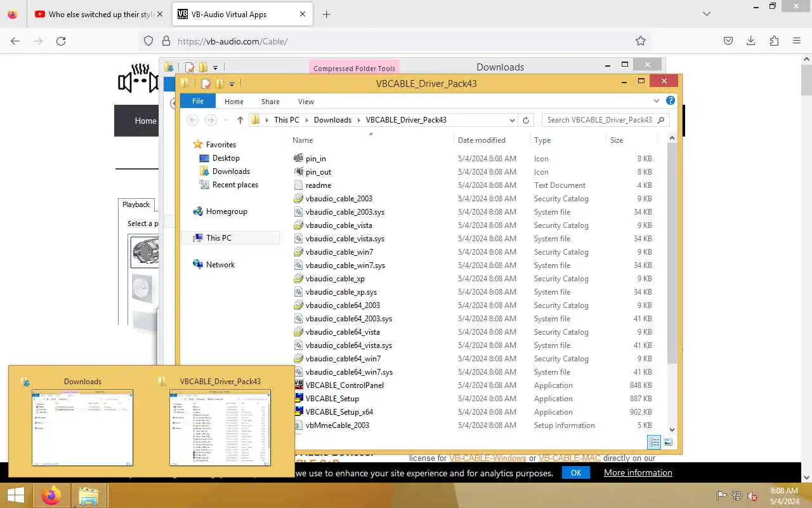The width and height of the screenshot is (812, 508).
Task: Select This PC in navigation pane
Action: [x=218, y=238]
